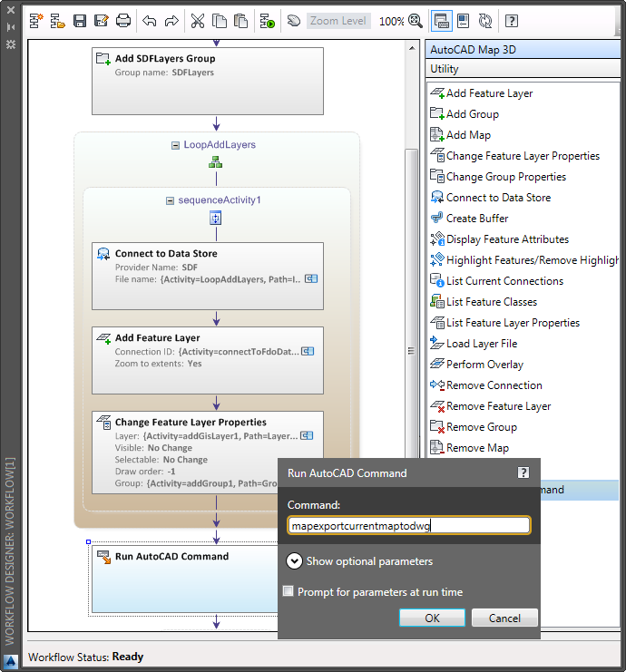Cut the selected activity
The image size is (626, 672).
click(198, 21)
